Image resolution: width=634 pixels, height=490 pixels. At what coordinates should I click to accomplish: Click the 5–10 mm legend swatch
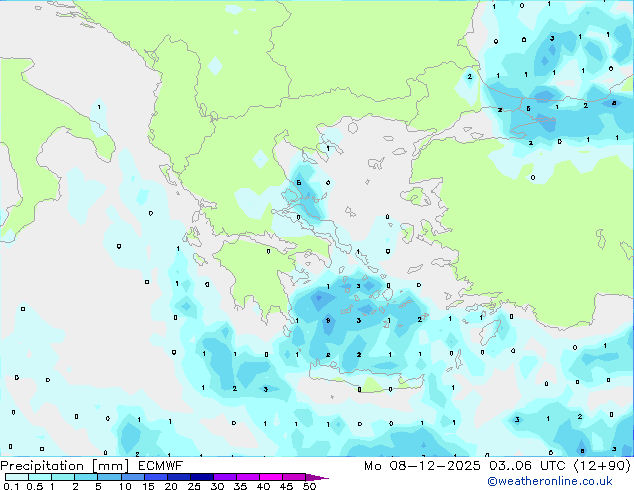click(110, 477)
